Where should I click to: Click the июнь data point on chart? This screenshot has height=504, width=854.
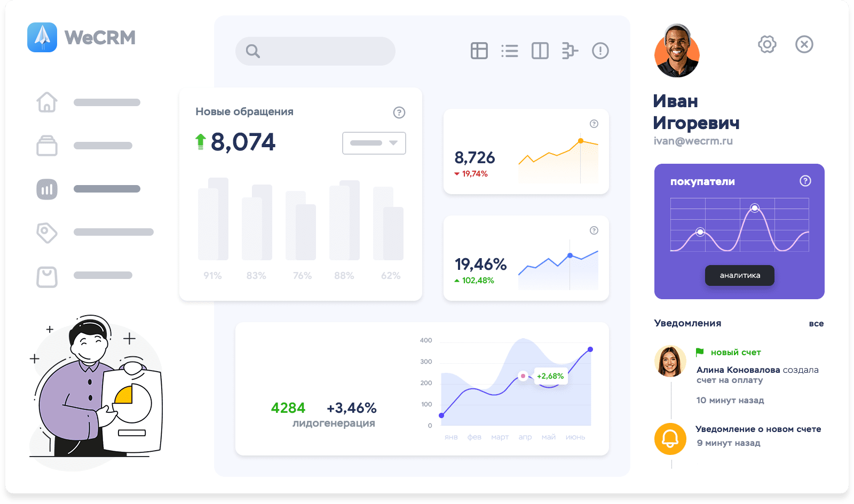[x=590, y=349]
